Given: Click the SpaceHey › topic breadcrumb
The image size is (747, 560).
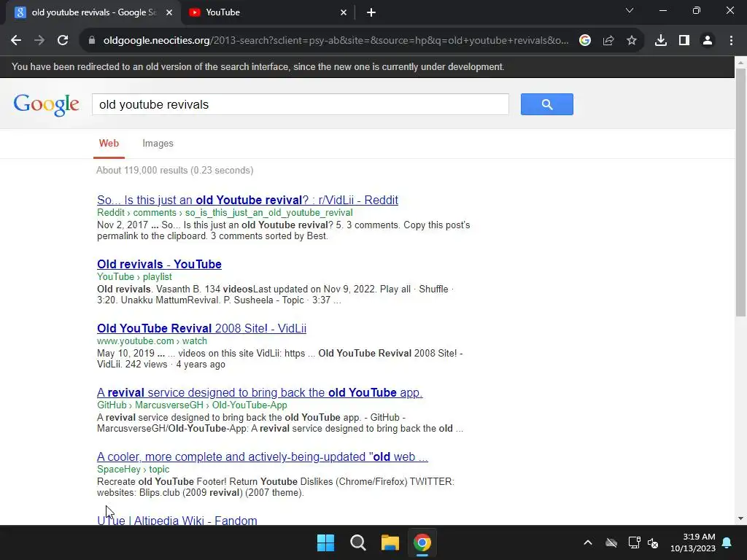Looking at the screenshot, I should point(133,470).
